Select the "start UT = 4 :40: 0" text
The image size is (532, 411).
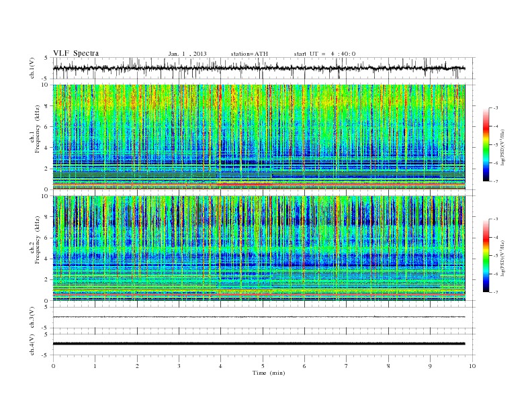pos(324,54)
